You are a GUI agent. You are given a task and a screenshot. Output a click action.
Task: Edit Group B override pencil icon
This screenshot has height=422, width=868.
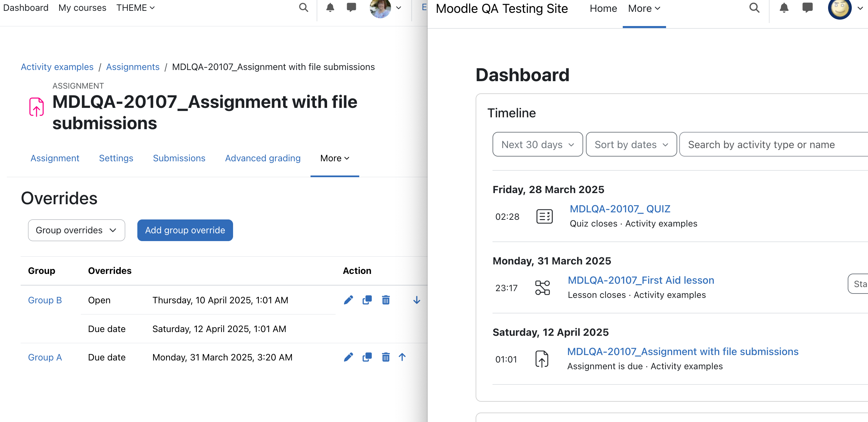tap(348, 300)
